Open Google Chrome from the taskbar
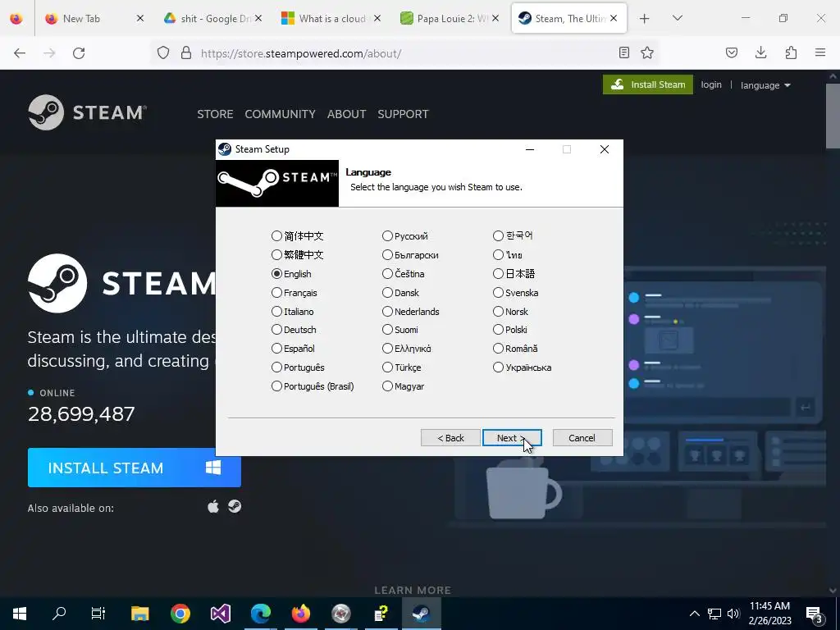840x630 pixels. 180,614
